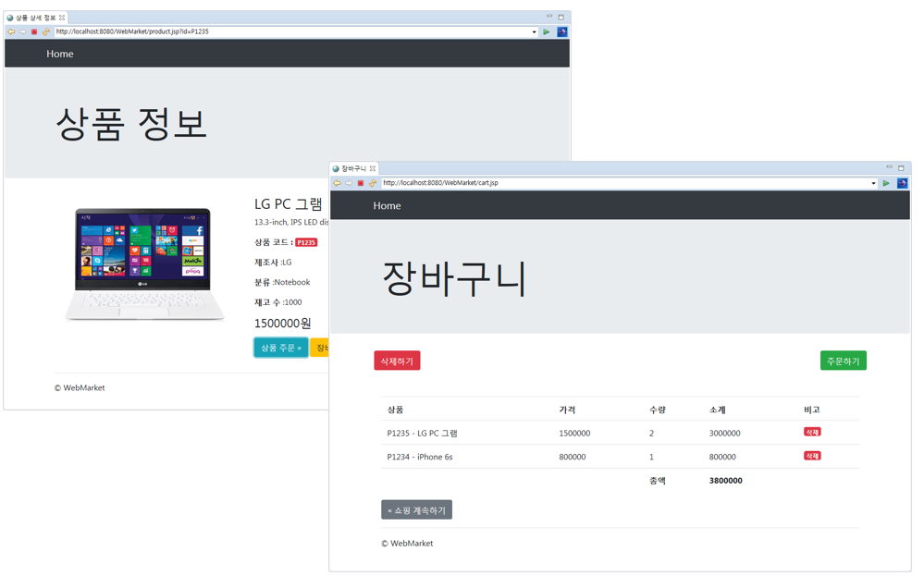Run the green go arrow for cart.jsp
Screen dimensions: 924x588
886,183
